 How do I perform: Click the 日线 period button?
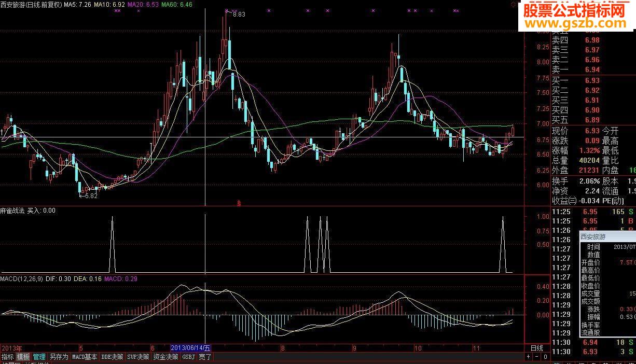[536, 347]
